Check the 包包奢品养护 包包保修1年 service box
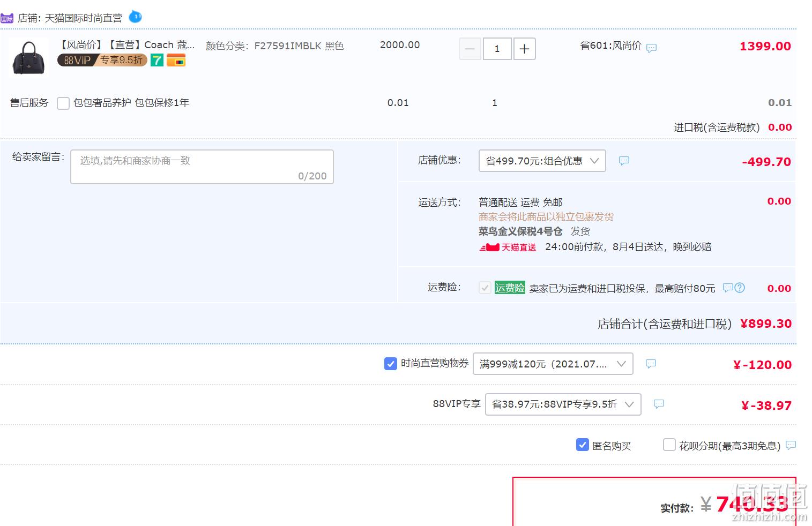Screen dimensions: 812x526 pyautogui.click(x=63, y=103)
